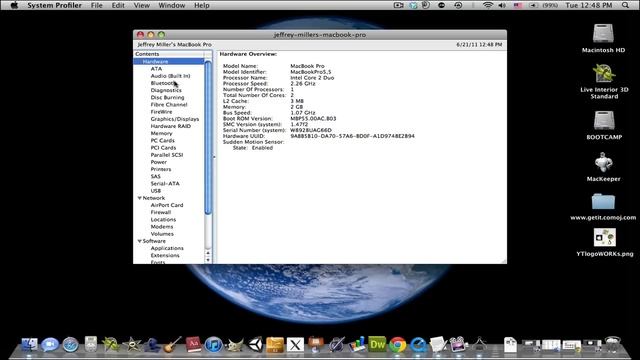Open the View menu
640x360 pixels.
point(142,5)
